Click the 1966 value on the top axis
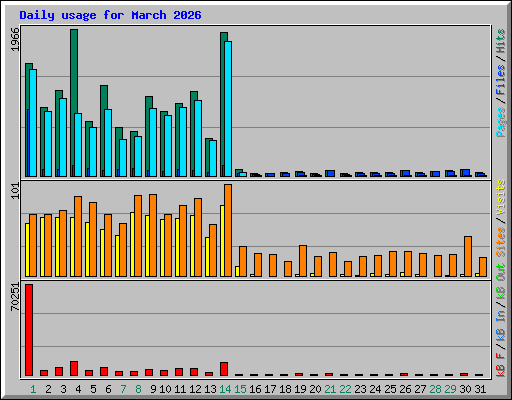The width and height of the screenshot is (512, 400). pyautogui.click(x=15, y=39)
